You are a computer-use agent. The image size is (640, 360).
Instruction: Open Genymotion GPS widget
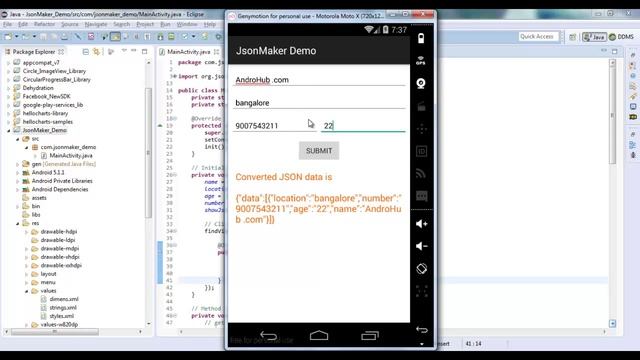coord(421,61)
